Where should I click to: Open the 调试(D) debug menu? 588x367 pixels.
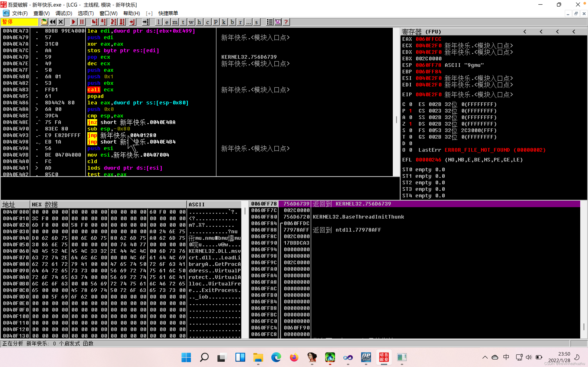tap(64, 13)
